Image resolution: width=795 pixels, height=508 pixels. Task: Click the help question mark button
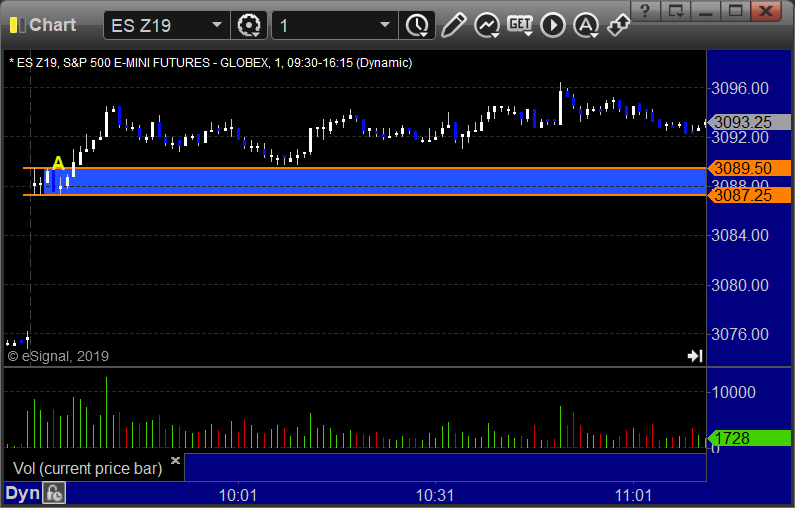(645, 11)
